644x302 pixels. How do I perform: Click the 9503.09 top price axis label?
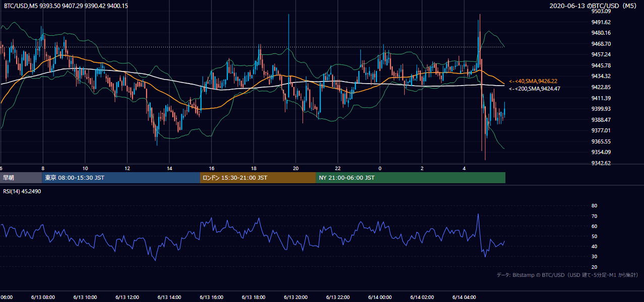tap(601, 11)
